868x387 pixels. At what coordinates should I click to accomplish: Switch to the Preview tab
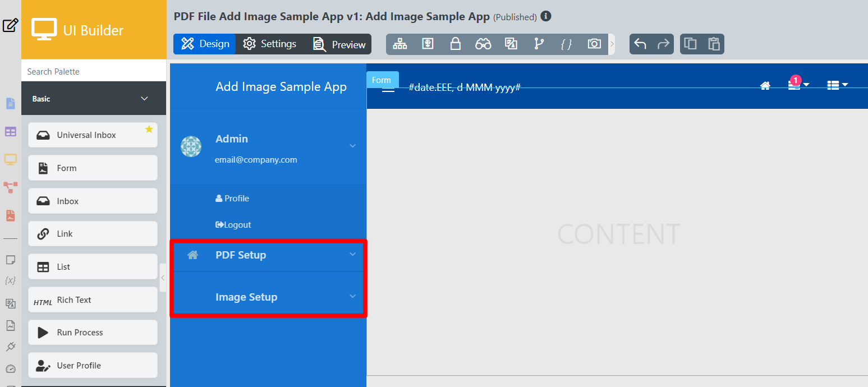(x=339, y=44)
